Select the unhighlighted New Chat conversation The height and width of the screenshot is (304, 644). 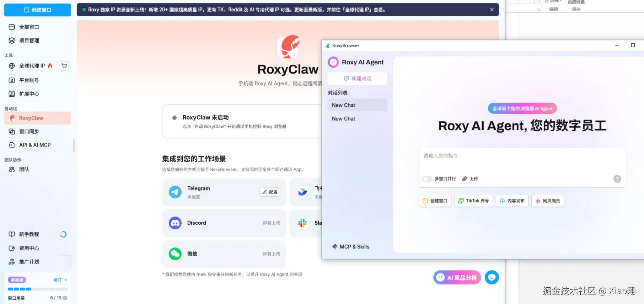coord(358,119)
